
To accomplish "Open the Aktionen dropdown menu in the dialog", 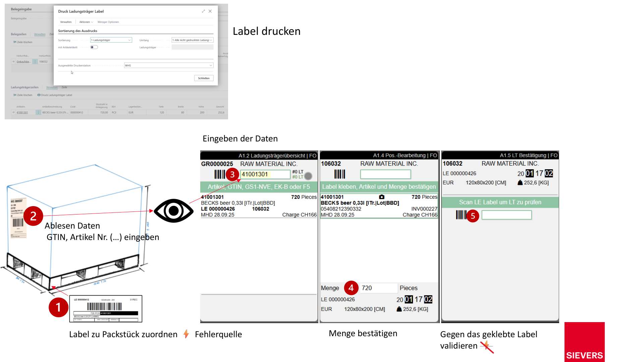I will point(86,22).
